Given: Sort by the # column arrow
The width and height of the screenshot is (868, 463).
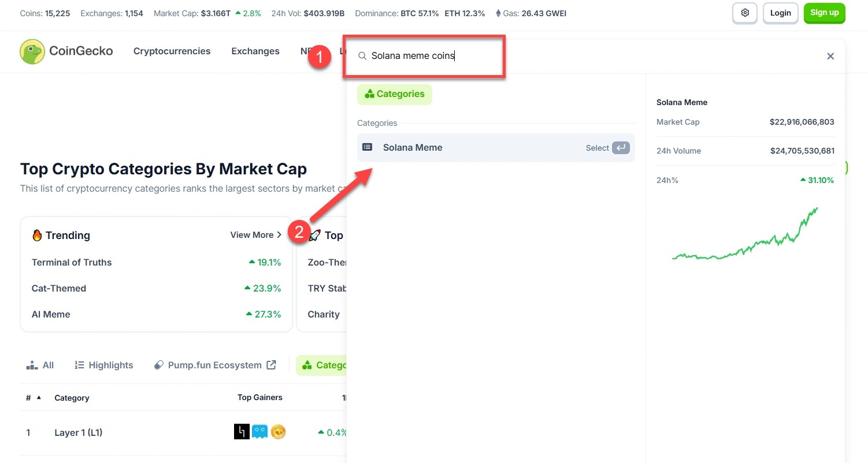Looking at the screenshot, I should click(x=39, y=398).
